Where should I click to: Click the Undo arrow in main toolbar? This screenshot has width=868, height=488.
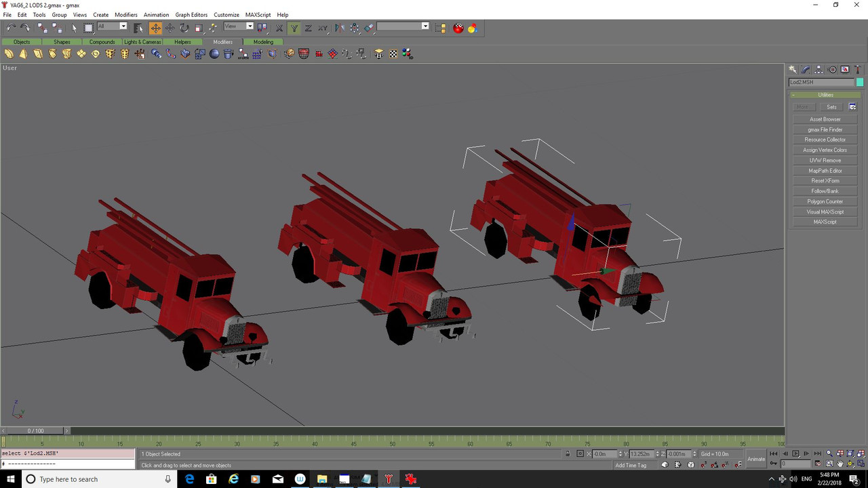(11, 28)
